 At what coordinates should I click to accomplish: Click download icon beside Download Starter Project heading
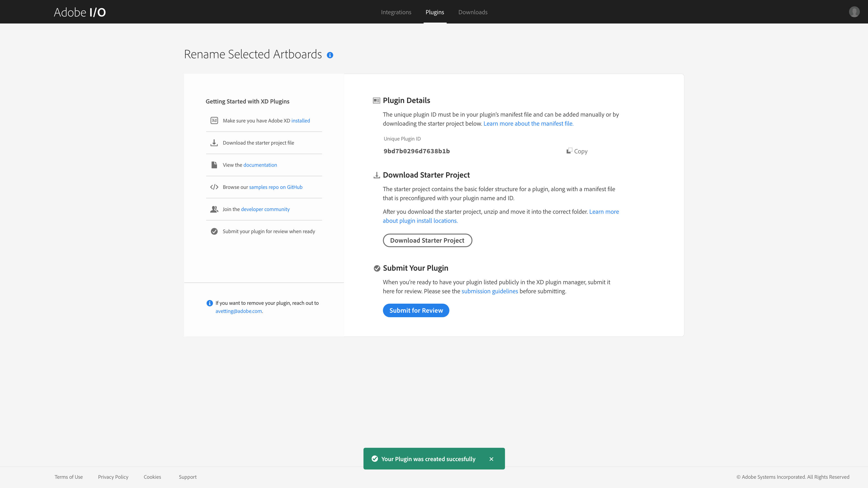point(377,175)
